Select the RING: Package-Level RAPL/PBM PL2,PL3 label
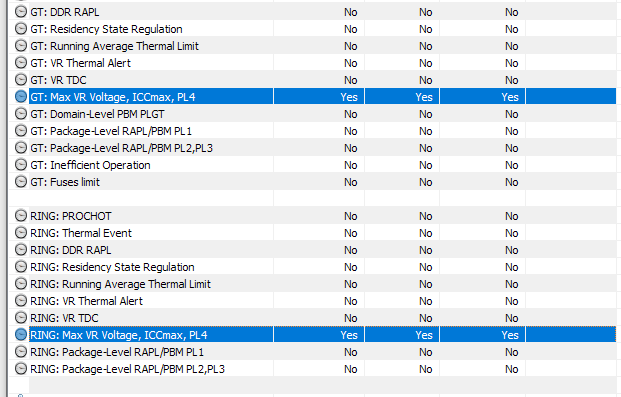The width and height of the screenshot is (621, 397). pos(128,370)
